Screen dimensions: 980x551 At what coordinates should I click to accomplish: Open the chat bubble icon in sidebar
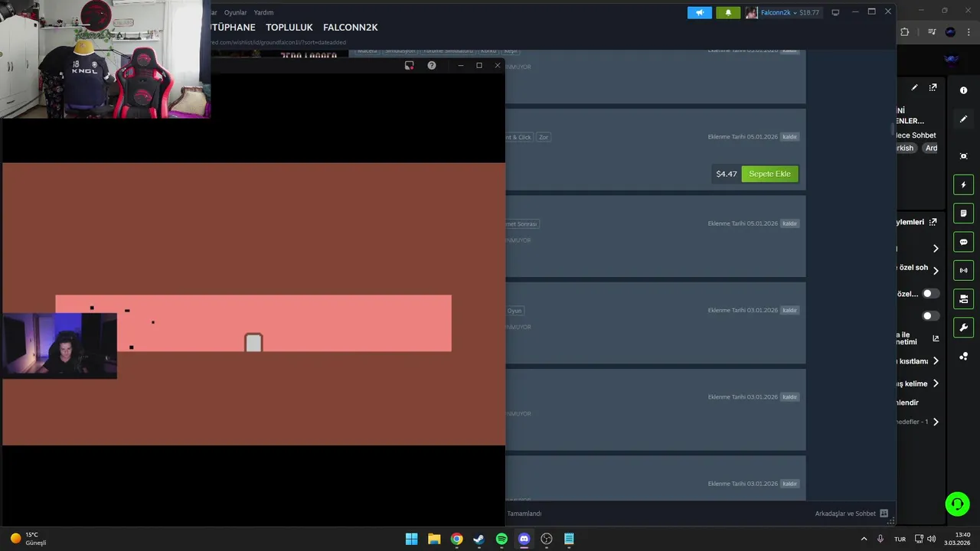coord(963,242)
